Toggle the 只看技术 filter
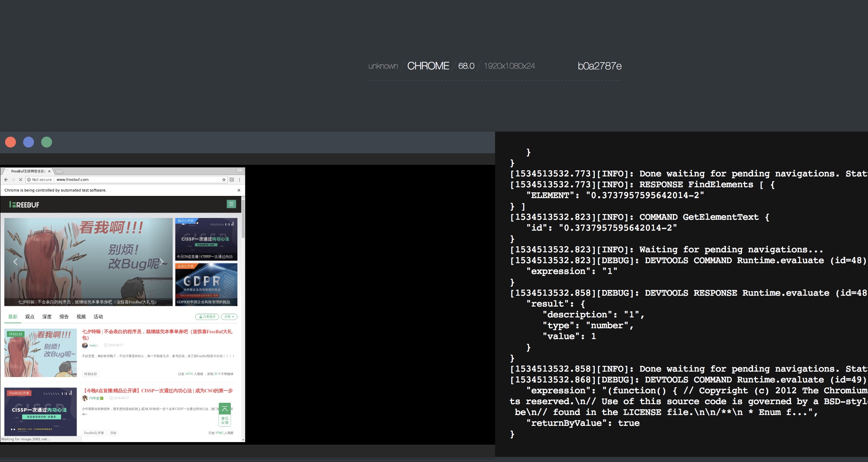The width and height of the screenshot is (868, 462). (x=207, y=317)
